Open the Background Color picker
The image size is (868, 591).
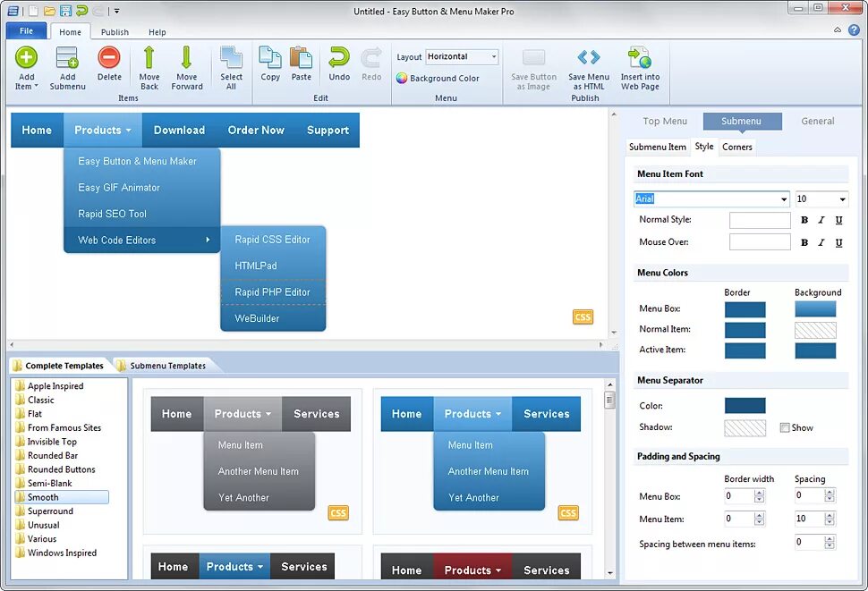coord(438,79)
